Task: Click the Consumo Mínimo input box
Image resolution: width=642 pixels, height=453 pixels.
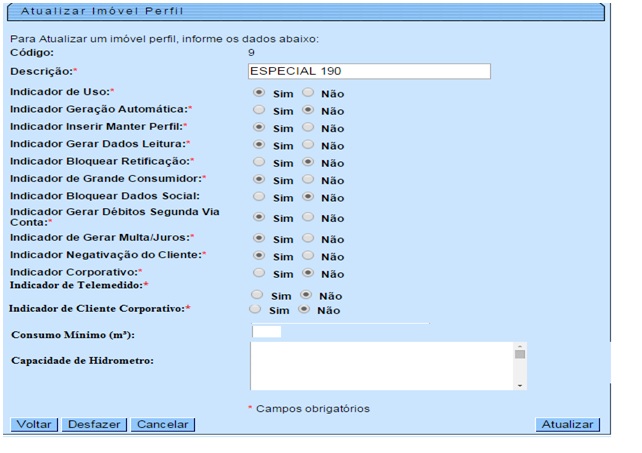Action: (267, 332)
